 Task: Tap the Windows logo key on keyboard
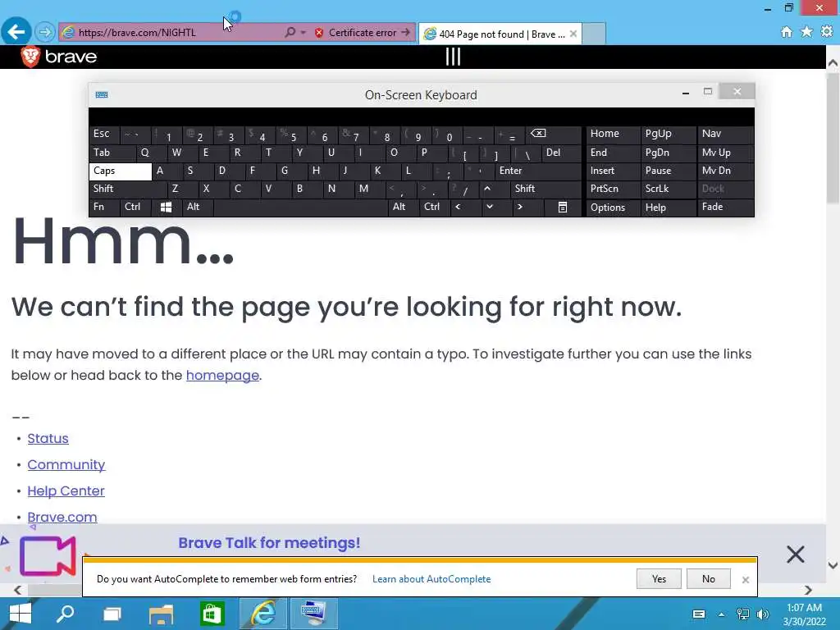click(x=166, y=208)
